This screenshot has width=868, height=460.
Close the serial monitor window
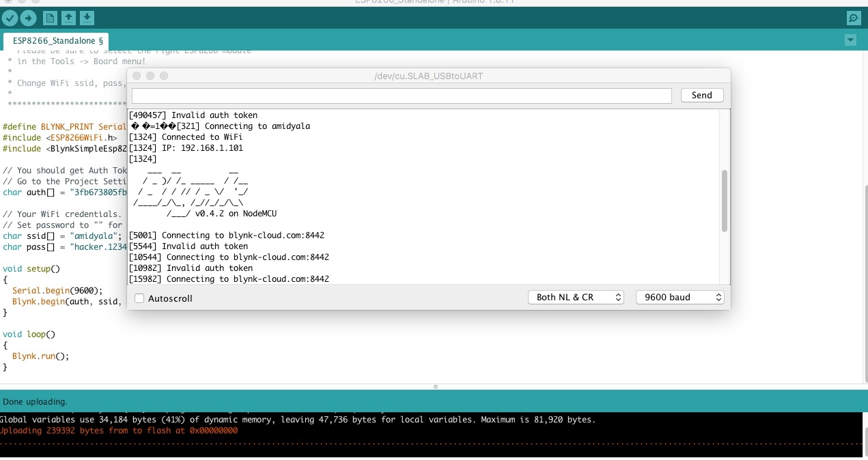click(137, 76)
